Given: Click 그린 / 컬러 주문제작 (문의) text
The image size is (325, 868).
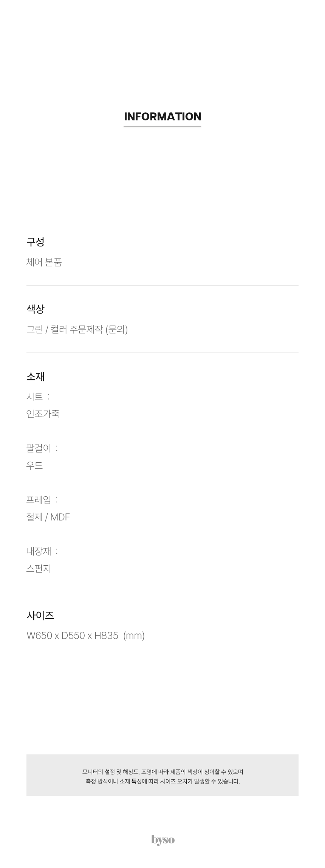Looking at the screenshot, I should click(77, 329).
